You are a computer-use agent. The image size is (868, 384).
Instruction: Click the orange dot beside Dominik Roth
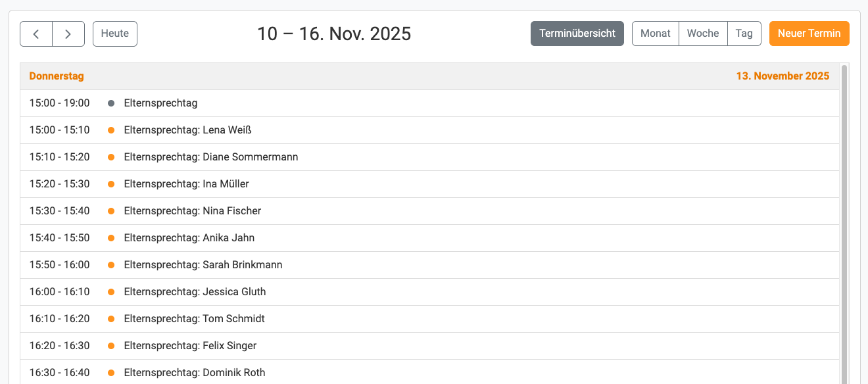111,373
